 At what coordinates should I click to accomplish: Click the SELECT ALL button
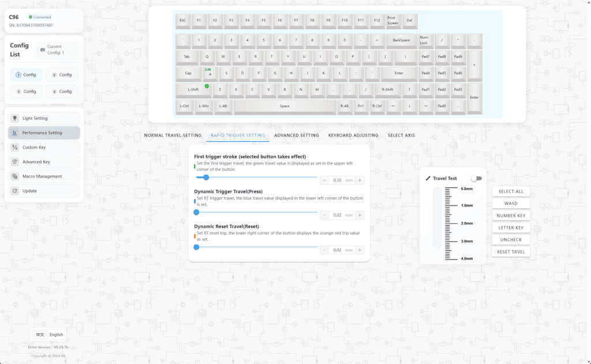click(x=511, y=192)
